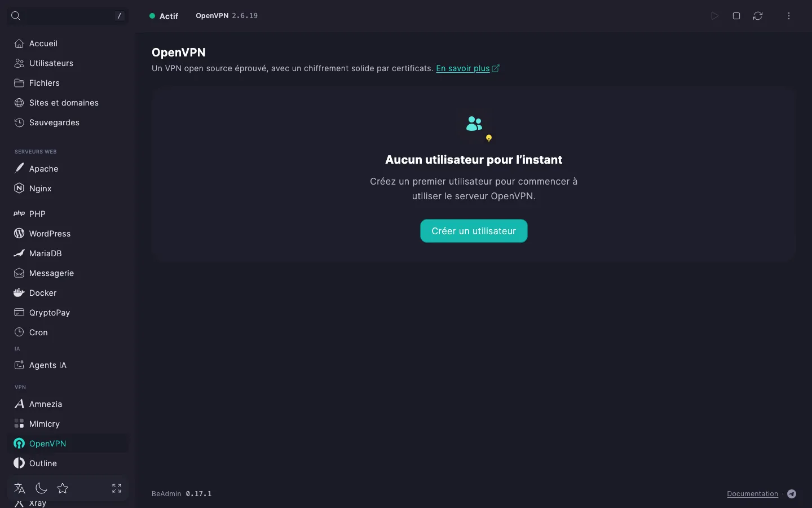Click the search magnifier icon
Screen dimensions: 812x508
(16, 16)
